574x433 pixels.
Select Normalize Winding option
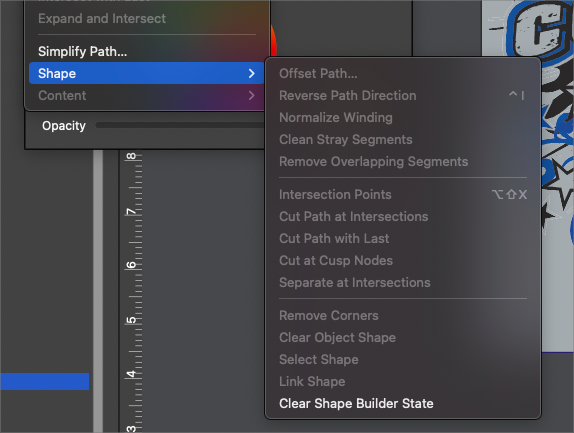pyautogui.click(x=336, y=117)
